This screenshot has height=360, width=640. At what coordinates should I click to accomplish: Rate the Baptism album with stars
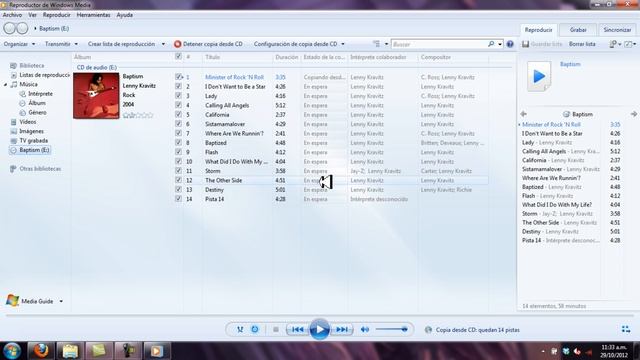point(138,115)
